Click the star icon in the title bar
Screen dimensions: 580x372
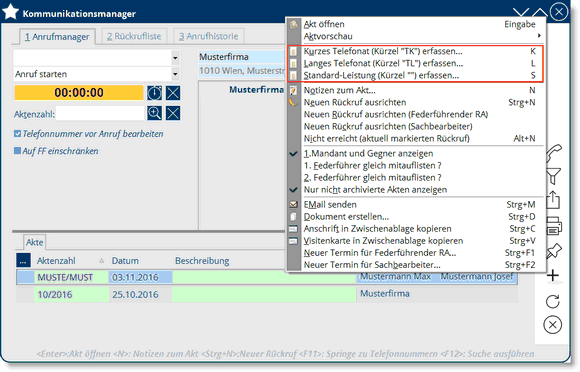(10, 11)
